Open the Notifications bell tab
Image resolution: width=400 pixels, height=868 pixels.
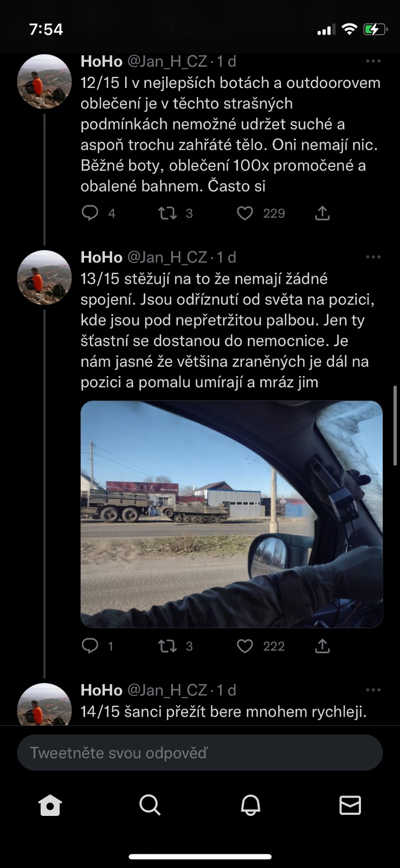click(x=250, y=805)
